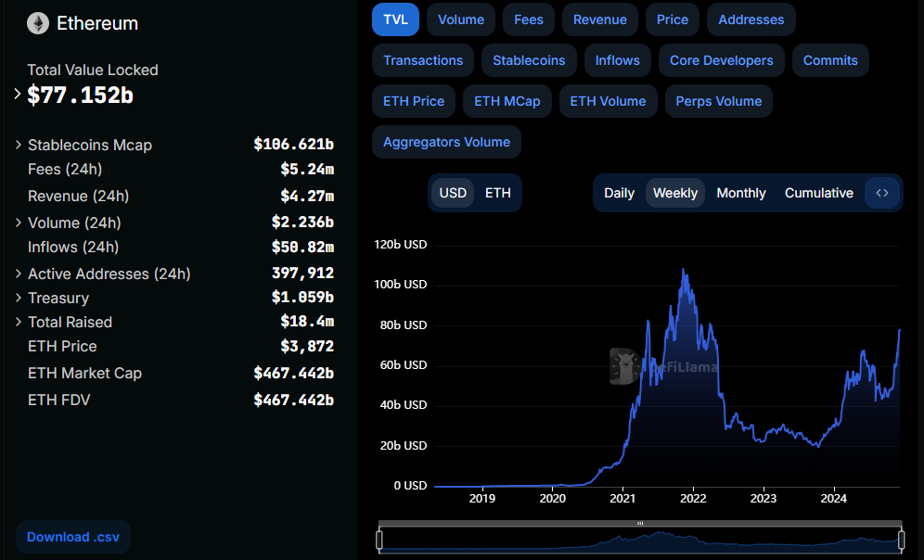
Task: Enable the Daily chart interval
Action: point(620,193)
